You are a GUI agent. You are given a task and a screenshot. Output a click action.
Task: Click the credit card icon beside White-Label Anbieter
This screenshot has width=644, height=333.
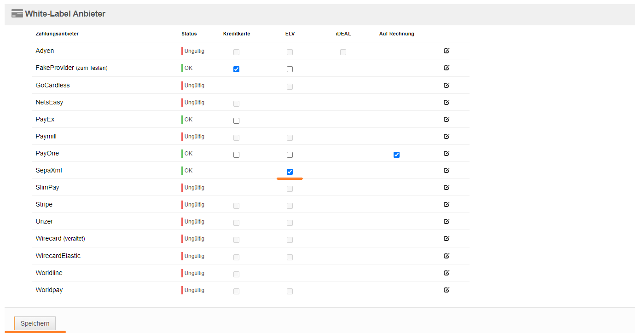point(17,14)
